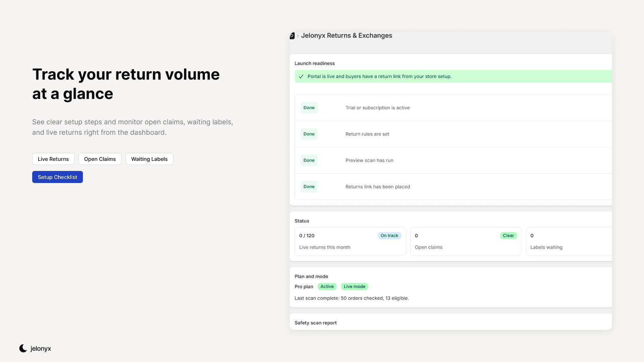Image resolution: width=644 pixels, height=362 pixels.
Task: Select the Open Claims tab
Action: pyautogui.click(x=100, y=159)
